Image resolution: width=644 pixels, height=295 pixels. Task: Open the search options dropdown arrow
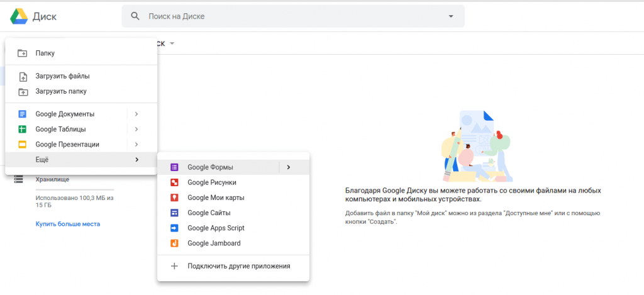click(451, 16)
